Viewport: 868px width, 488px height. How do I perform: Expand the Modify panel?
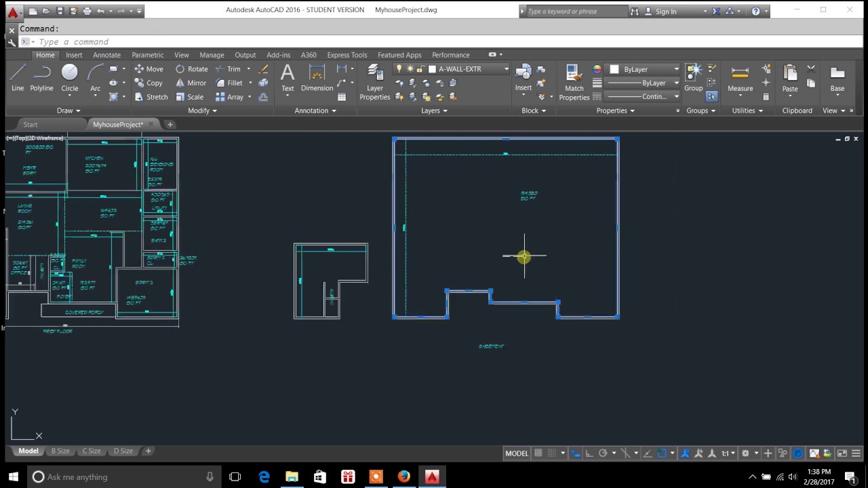coord(202,110)
